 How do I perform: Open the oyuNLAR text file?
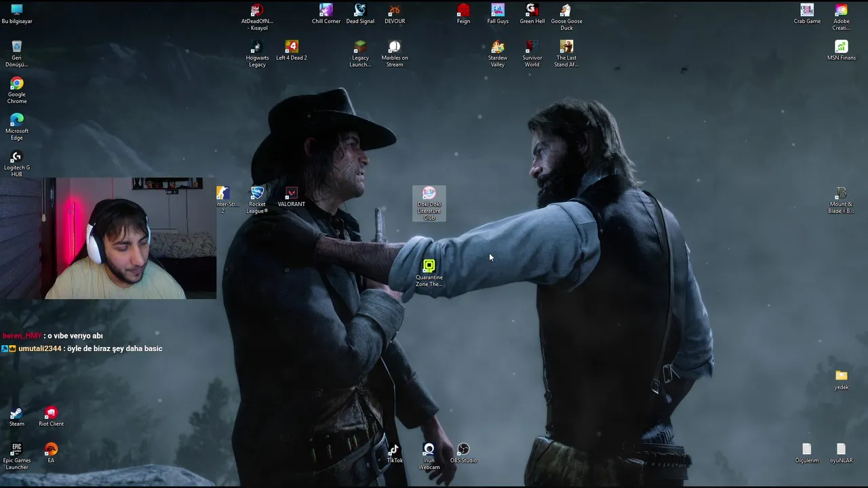pyautogui.click(x=842, y=453)
